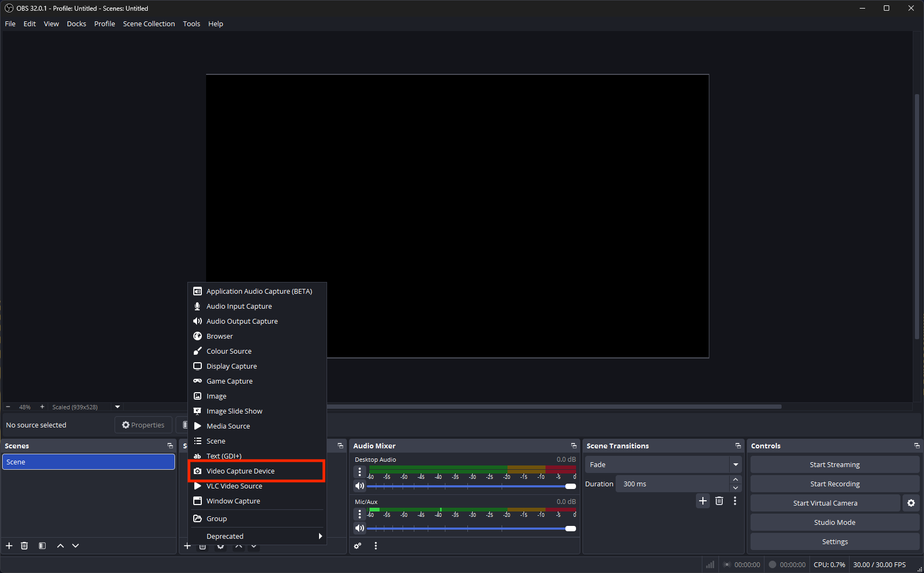Add a new scene transition with plus
This screenshot has height=573, width=924.
[x=703, y=501]
